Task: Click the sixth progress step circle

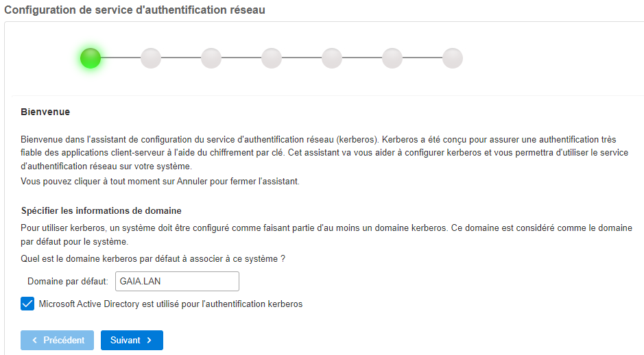Action: 392,58
